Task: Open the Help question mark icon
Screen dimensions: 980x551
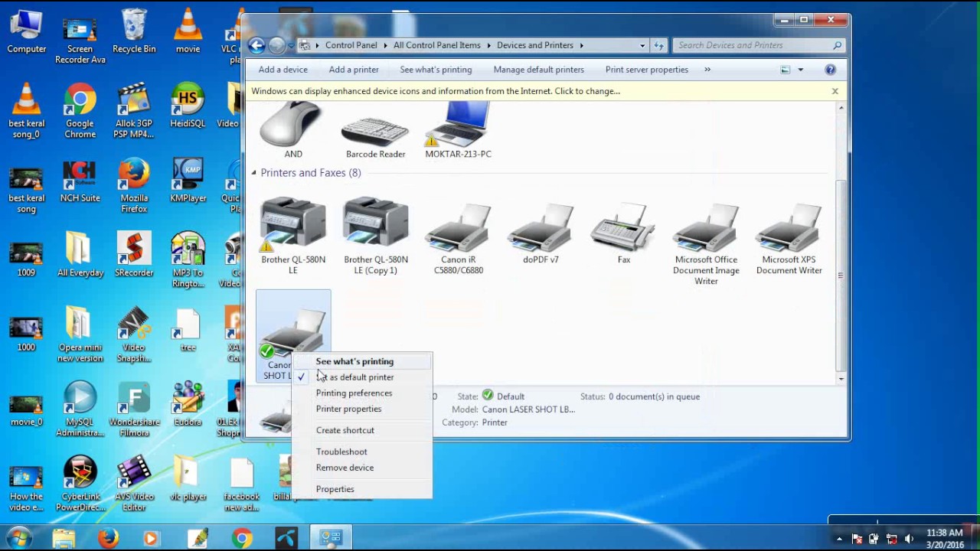Action: 830,70
